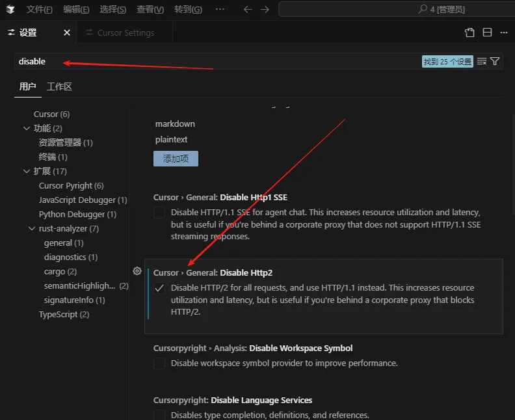Close the 设置 tab

pyautogui.click(x=67, y=33)
